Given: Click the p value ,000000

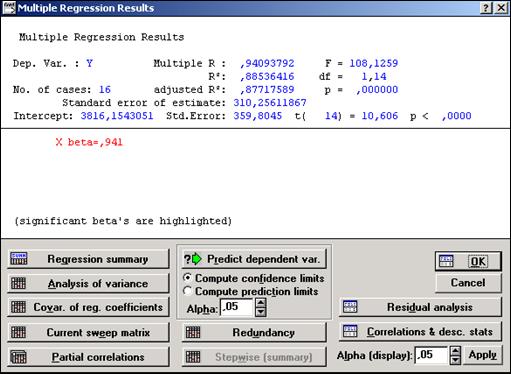Looking at the screenshot, I should pyautogui.click(x=377, y=90).
